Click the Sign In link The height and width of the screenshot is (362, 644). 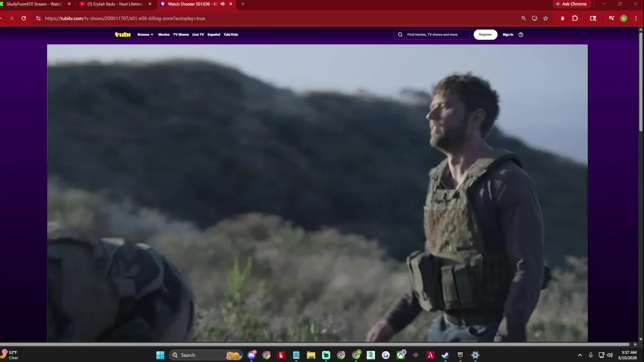point(508,35)
